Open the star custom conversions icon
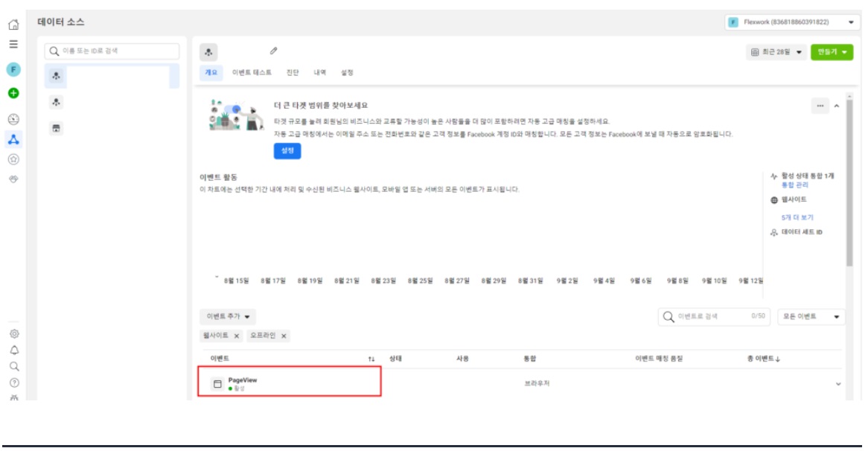 pos(13,159)
